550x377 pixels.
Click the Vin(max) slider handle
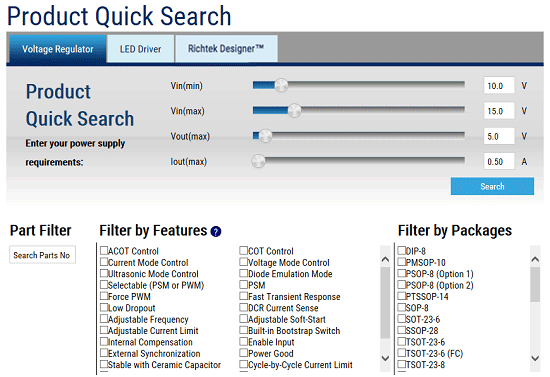pyautogui.click(x=294, y=110)
